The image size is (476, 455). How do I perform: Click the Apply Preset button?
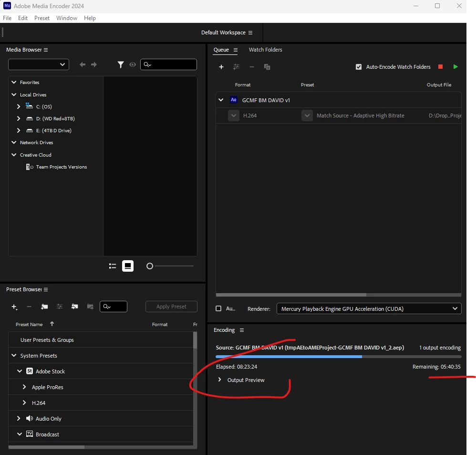click(171, 307)
